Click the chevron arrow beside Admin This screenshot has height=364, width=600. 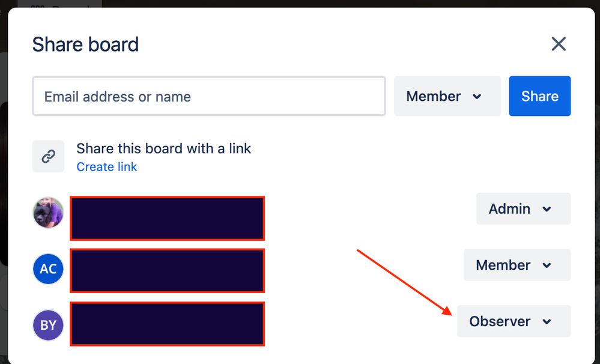547,209
